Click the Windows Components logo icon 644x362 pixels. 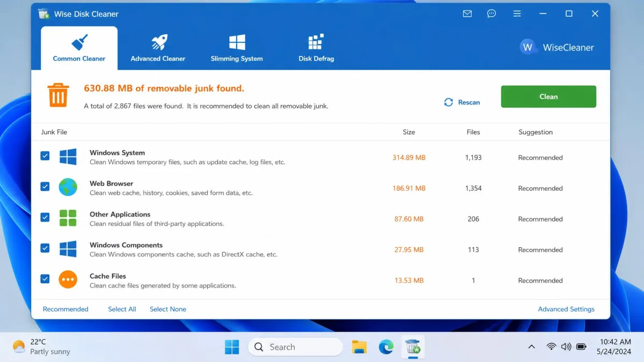(68, 249)
